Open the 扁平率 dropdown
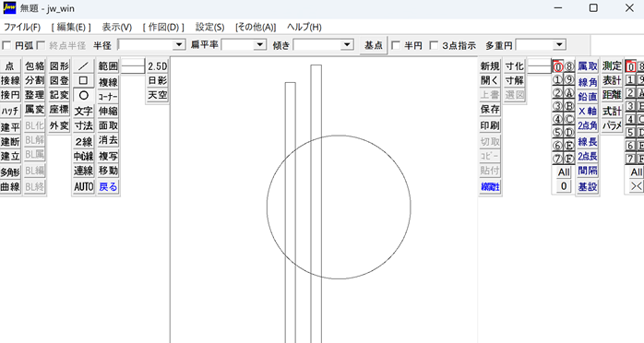644x343 pixels. coord(260,45)
